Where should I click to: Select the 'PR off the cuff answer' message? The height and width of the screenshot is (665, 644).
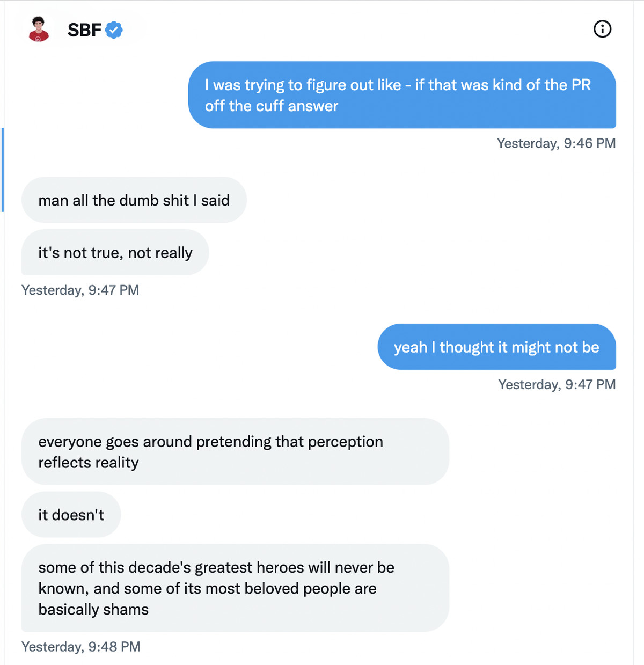coord(401,95)
